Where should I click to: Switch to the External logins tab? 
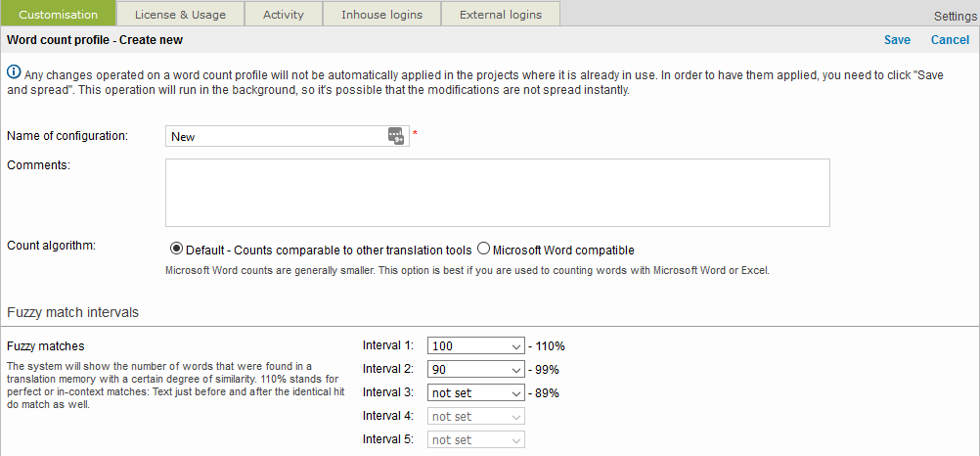[500, 15]
